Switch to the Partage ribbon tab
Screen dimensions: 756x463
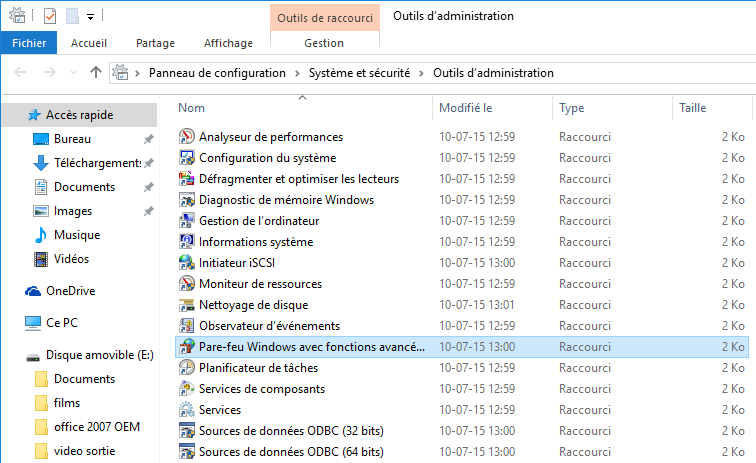pyautogui.click(x=155, y=43)
